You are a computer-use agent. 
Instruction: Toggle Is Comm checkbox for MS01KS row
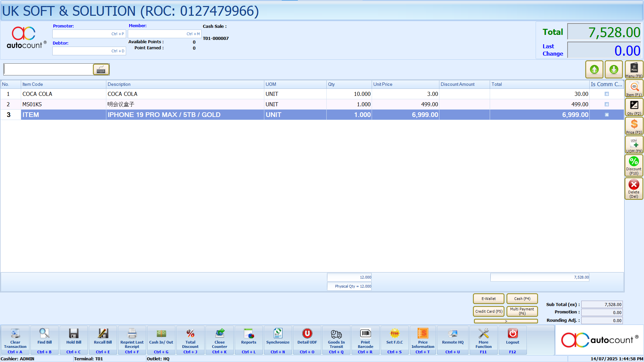[606, 104]
